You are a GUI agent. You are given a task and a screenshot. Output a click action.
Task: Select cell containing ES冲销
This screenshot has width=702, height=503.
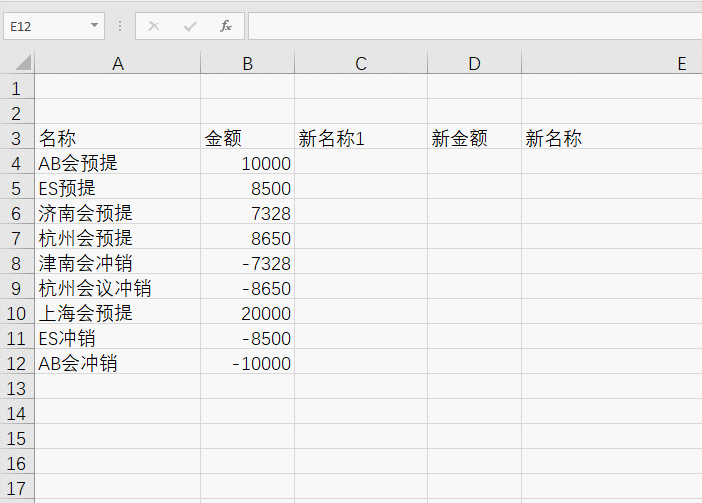(x=118, y=338)
